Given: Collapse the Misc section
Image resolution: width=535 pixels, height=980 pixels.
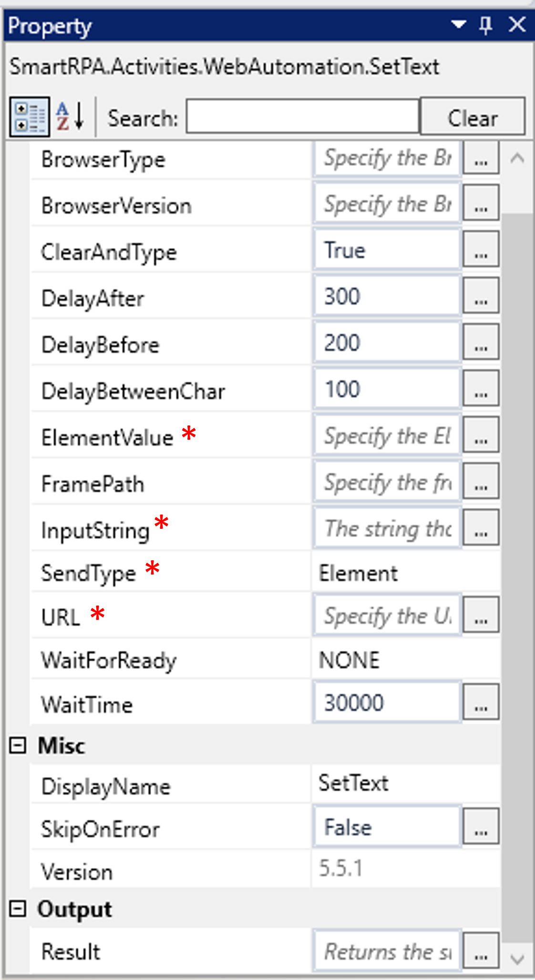Looking at the screenshot, I should click(x=18, y=746).
